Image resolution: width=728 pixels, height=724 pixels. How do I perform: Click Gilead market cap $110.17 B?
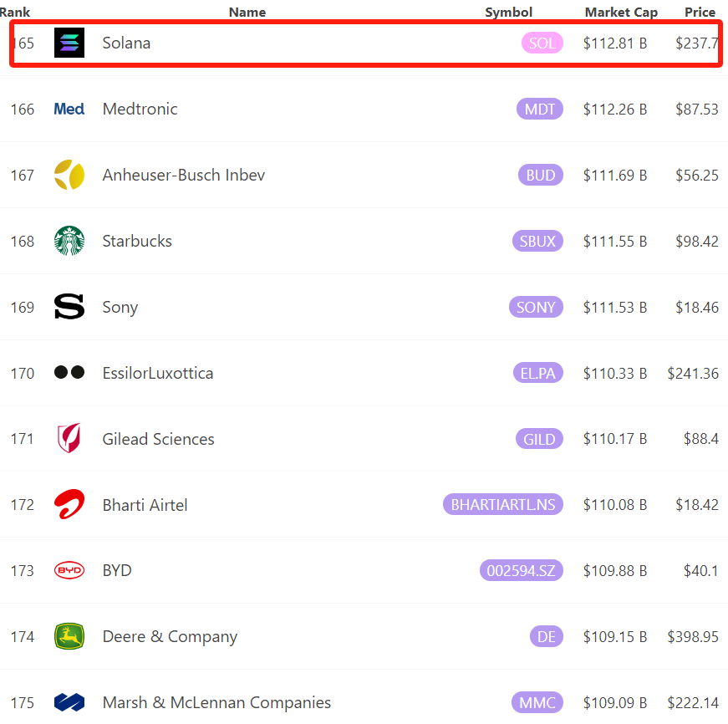pos(615,439)
